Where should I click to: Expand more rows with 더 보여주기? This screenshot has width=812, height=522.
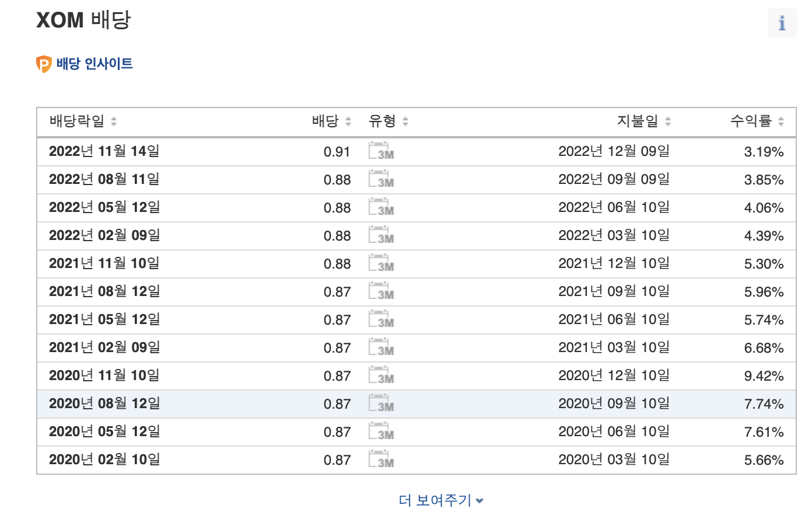(441, 500)
